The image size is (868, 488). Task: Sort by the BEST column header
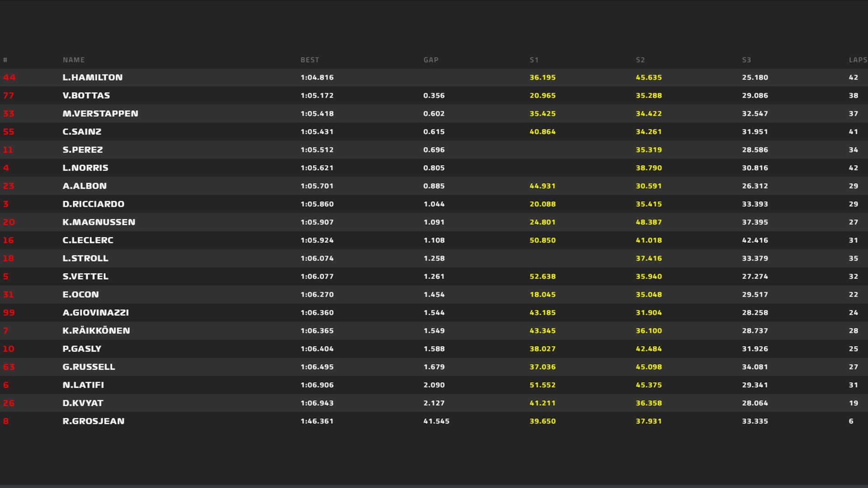click(x=310, y=60)
